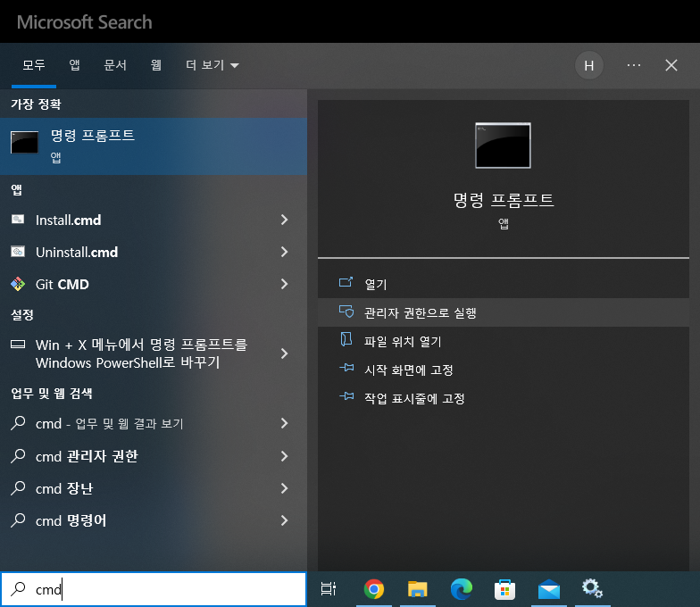Switch to the 모두 tab
The image size is (700, 607).
coord(34,66)
